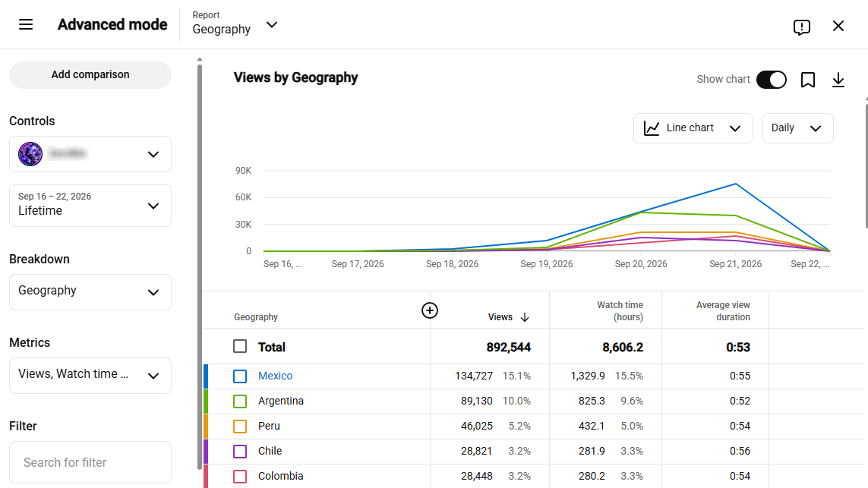Open the Metrics Views, Watch time dropdown
Image resolution: width=868 pixels, height=488 pixels.
[x=90, y=375]
